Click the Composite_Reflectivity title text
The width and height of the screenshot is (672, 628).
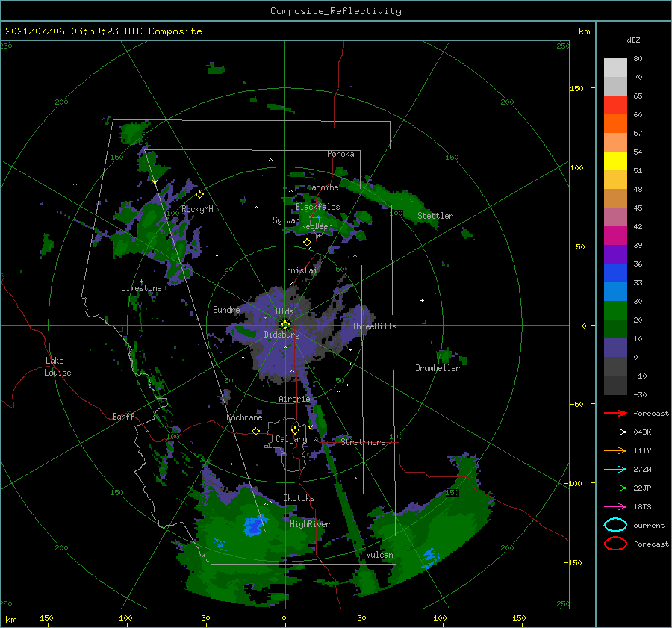(x=336, y=11)
